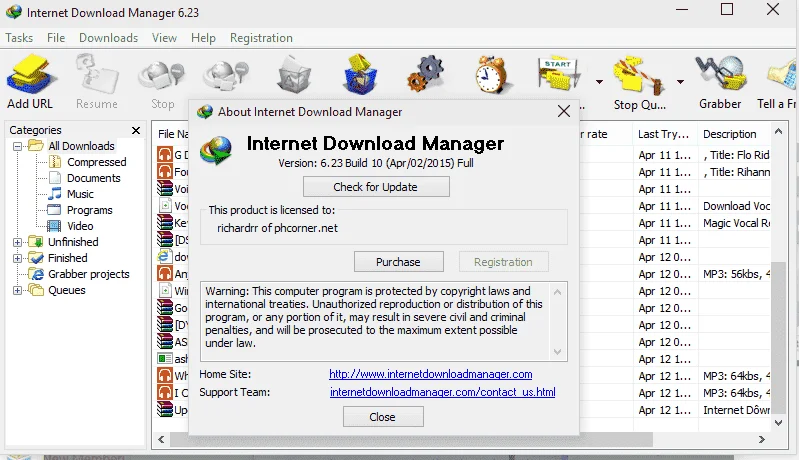Click the horizontal scrollbar right arrow
This screenshot has width=799, height=460.
click(762, 440)
